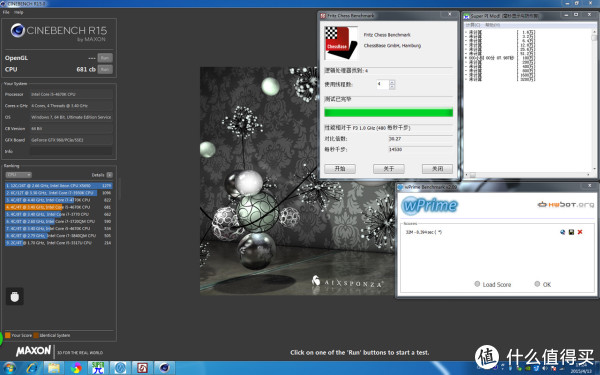Screen dimensions: 600x375
Task: Run the CPU benchmark test
Action: (x=105, y=69)
